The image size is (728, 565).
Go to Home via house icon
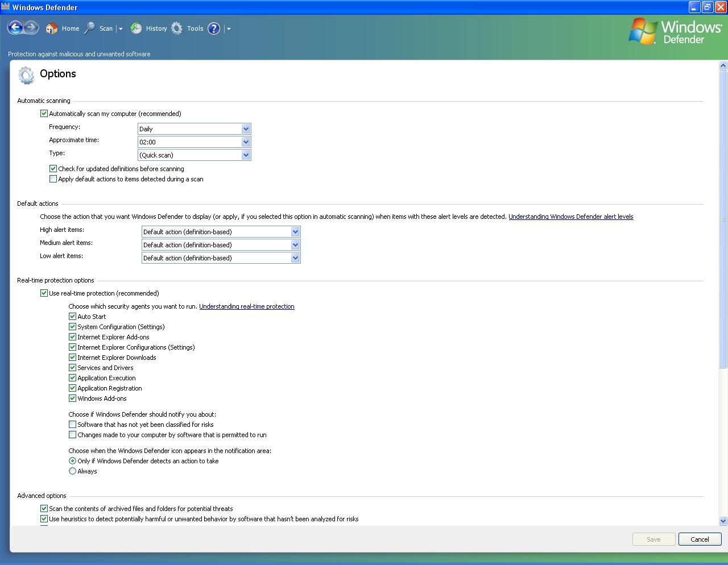[52, 28]
